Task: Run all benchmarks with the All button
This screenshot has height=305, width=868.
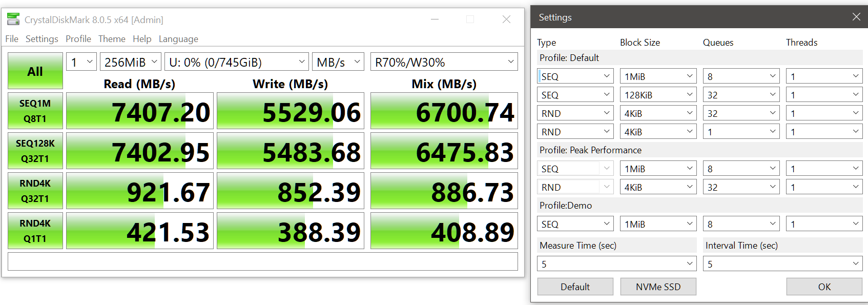Action: [35, 71]
